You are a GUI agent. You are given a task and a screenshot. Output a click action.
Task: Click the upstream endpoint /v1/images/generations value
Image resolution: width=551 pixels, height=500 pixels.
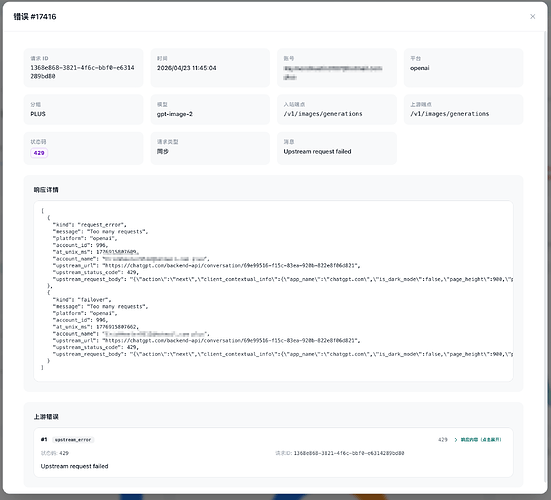tap(449, 114)
